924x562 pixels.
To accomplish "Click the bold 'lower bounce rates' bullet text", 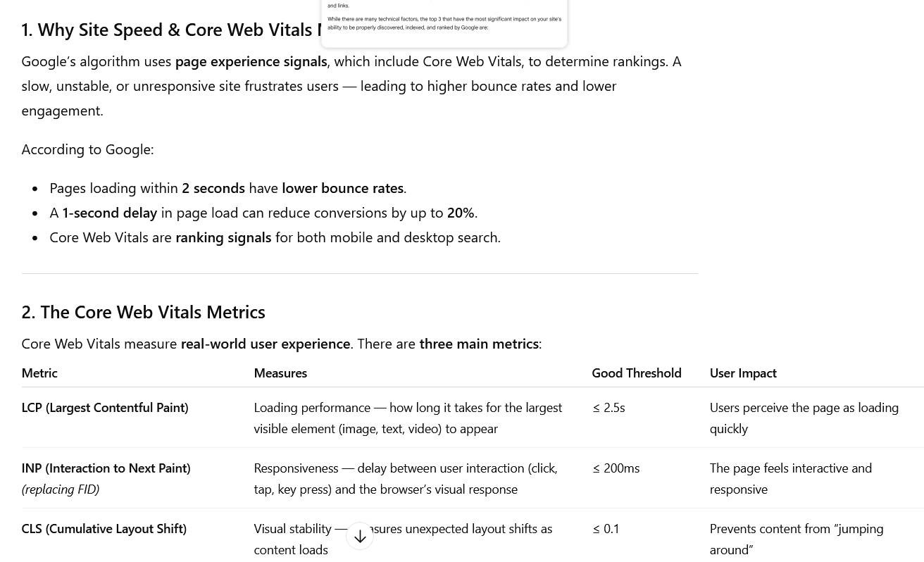I will [x=342, y=188].
